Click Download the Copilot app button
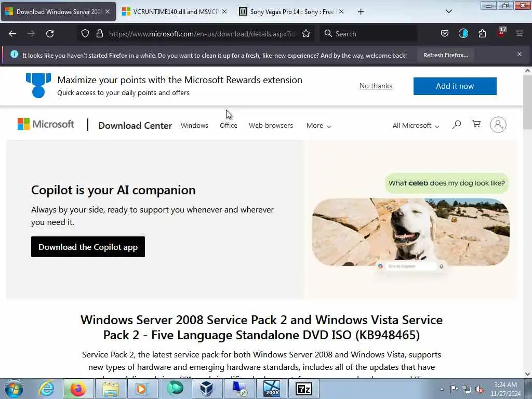The width and height of the screenshot is (532, 399). tap(88, 247)
